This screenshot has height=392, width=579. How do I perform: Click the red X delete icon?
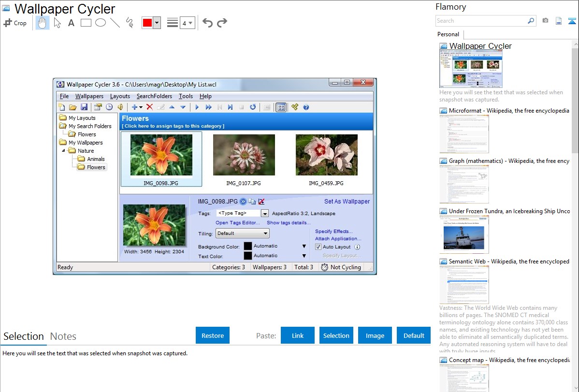(149, 107)
